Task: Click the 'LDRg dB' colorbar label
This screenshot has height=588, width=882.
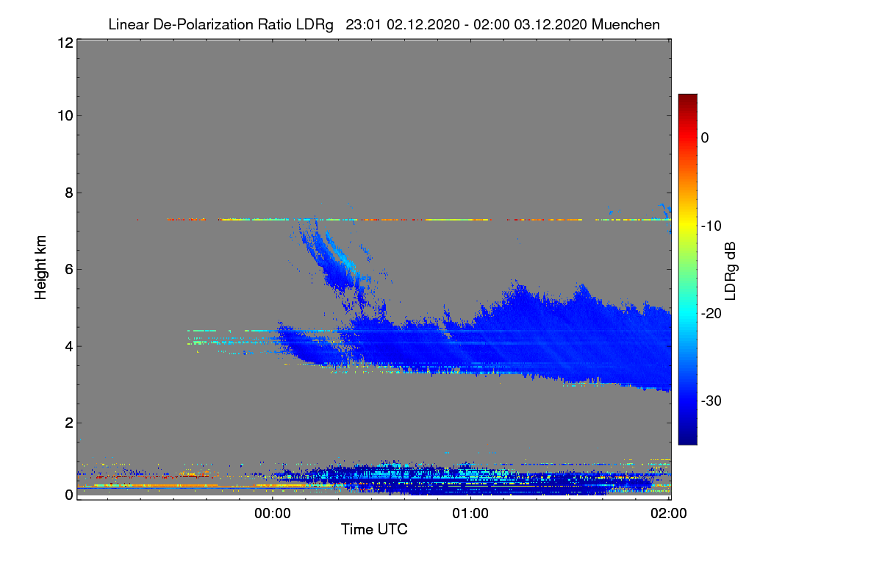Action: [731, 270]
